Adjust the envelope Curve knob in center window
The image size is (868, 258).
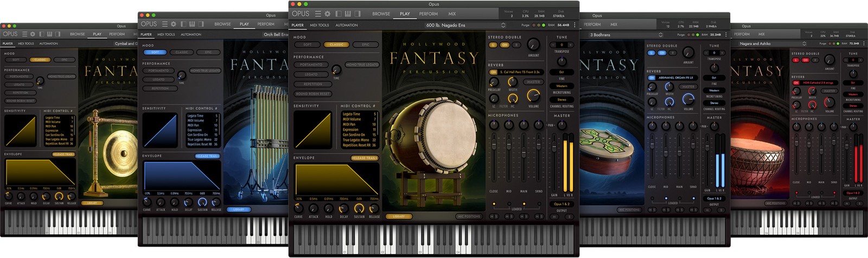[298, 209]
